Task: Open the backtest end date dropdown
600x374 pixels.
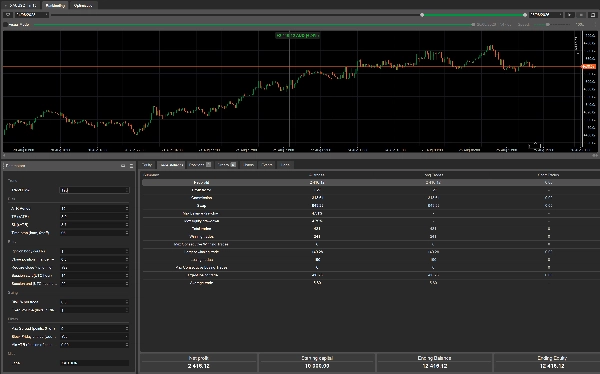Action: click(x=546, y=15)
